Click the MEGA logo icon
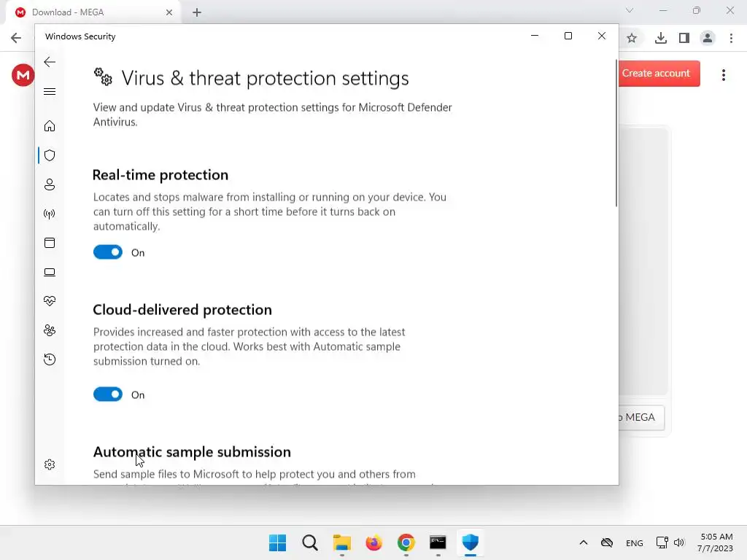Screen dimensions: 747x560 (x=23, y=75)
